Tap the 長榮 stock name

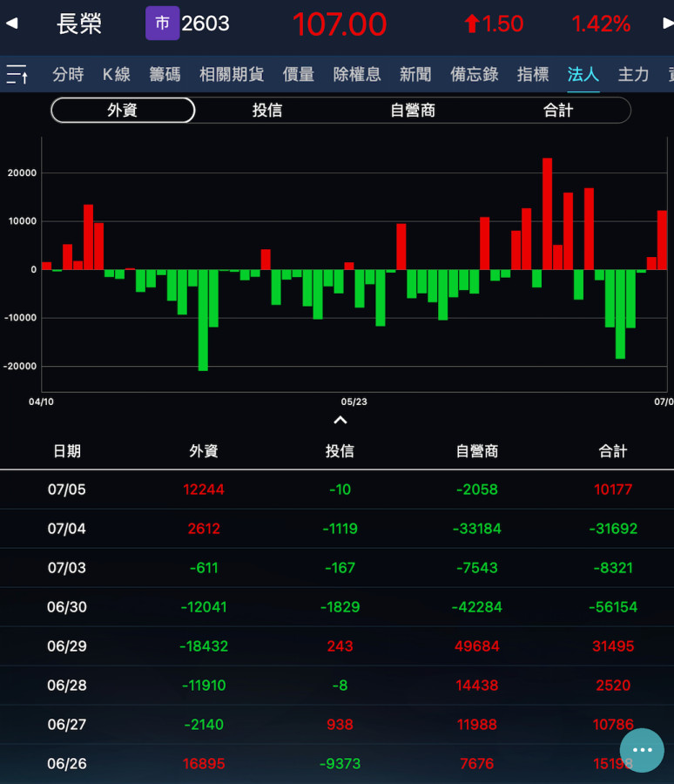79,24
